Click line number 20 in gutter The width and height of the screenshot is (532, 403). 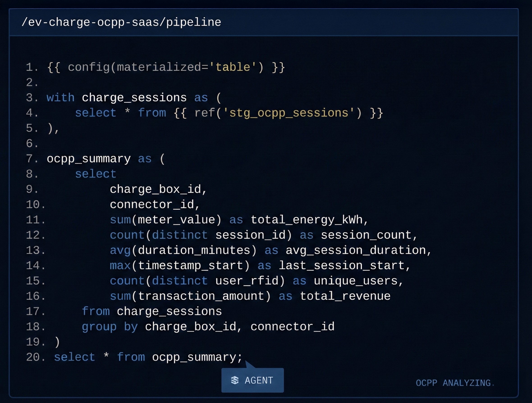pyautogui.click(x=35, y=357)
